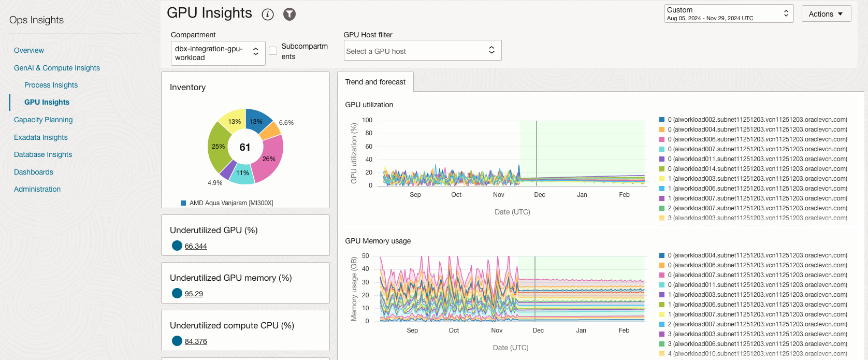The image size is (868, 360).
Task: Open Process Insights in sidebar
Action: (x=51, y=85)
